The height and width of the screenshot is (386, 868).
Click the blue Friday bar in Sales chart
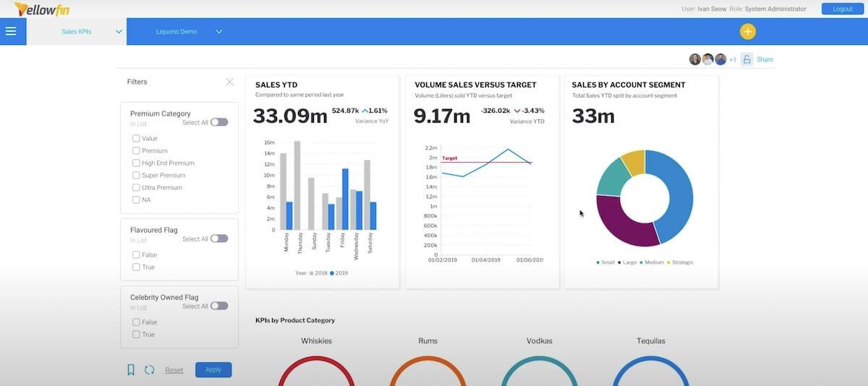pos(345,199)
